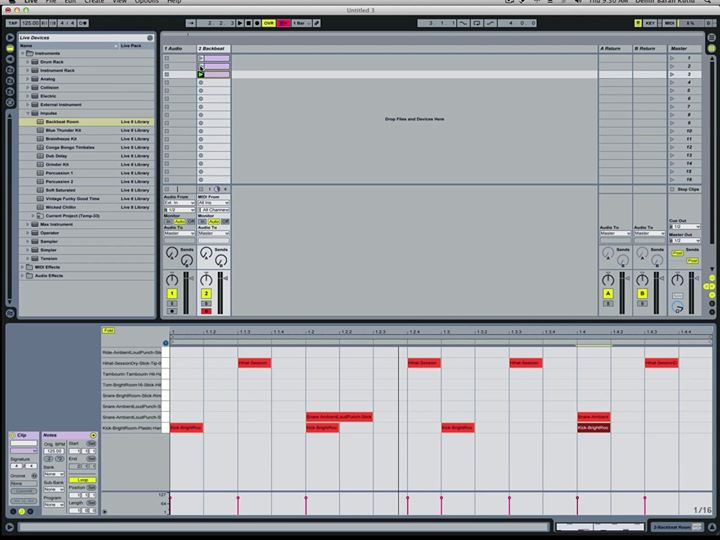Launch scene 1 in Master track
Viewport: 720px width, 540px height.
pyautogui.click(x=672, y=58)
